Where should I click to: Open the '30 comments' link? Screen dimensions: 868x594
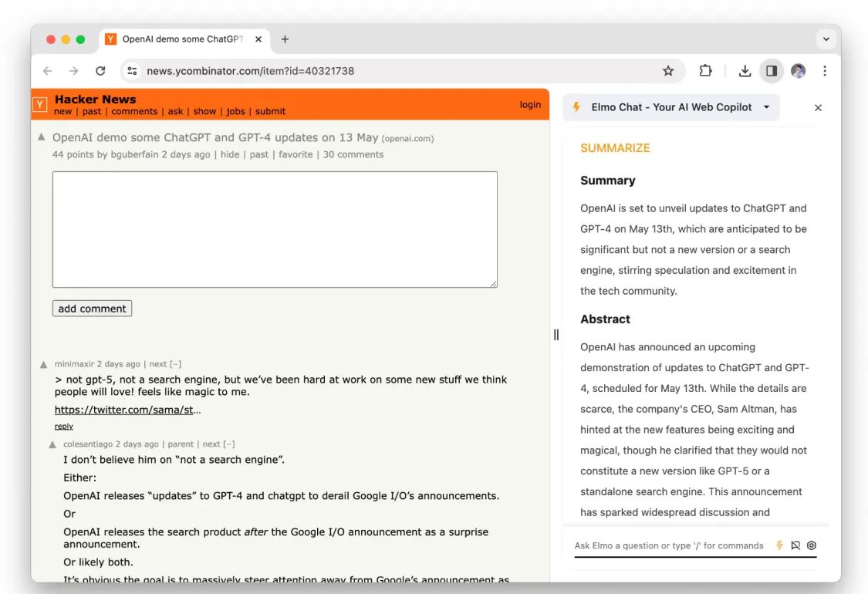[x=353, y=154]
